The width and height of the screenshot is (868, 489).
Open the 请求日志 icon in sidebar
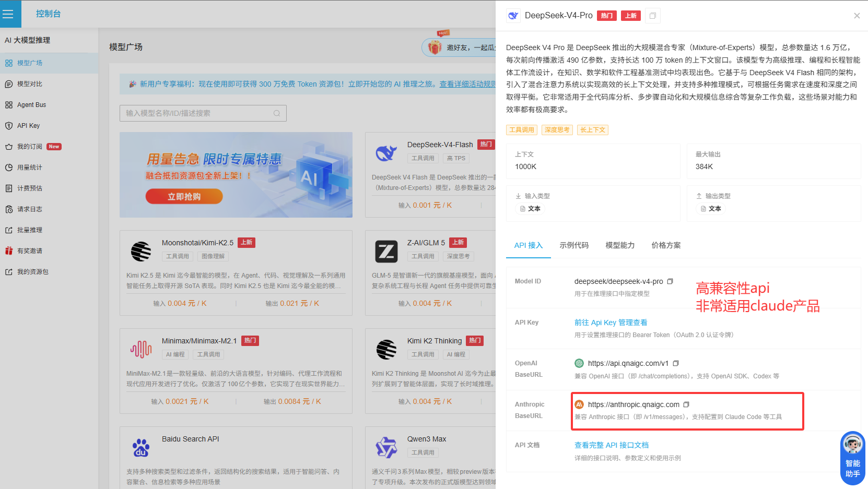tap(9, 209)
